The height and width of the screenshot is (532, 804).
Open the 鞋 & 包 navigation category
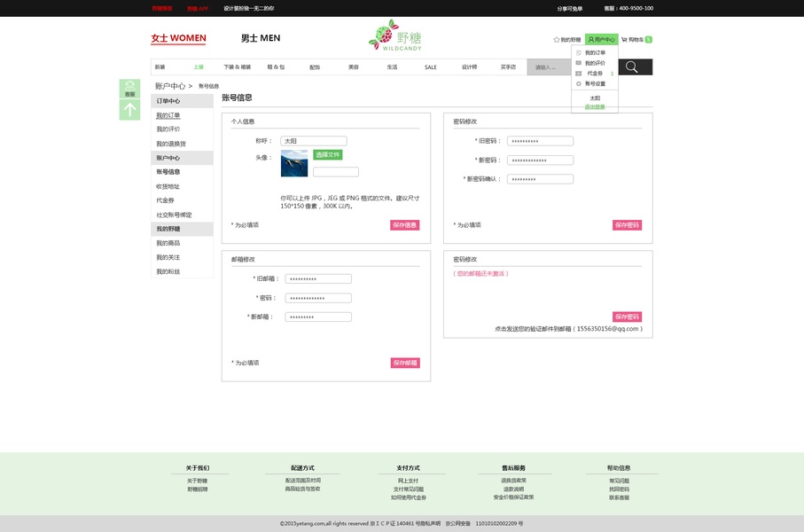pos(276,67)
